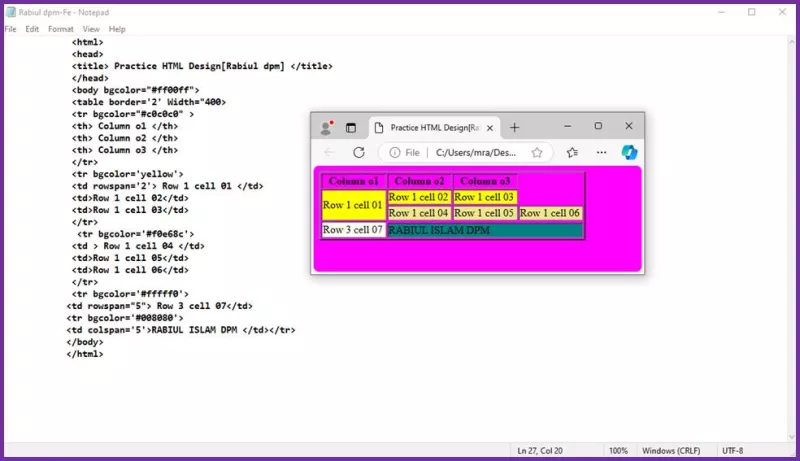
Task: Minimize the browser window
Action: (x=567, y=126)
